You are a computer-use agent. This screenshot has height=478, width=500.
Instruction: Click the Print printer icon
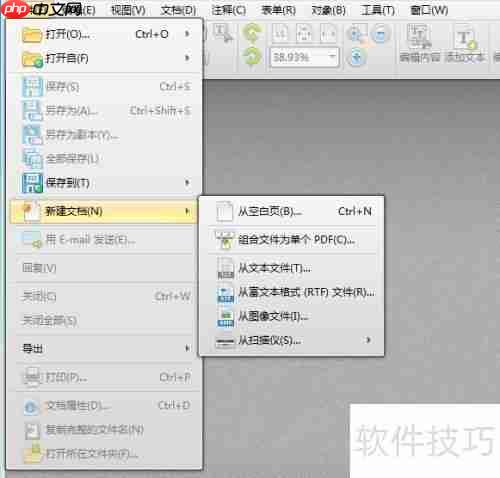point(32,377)
